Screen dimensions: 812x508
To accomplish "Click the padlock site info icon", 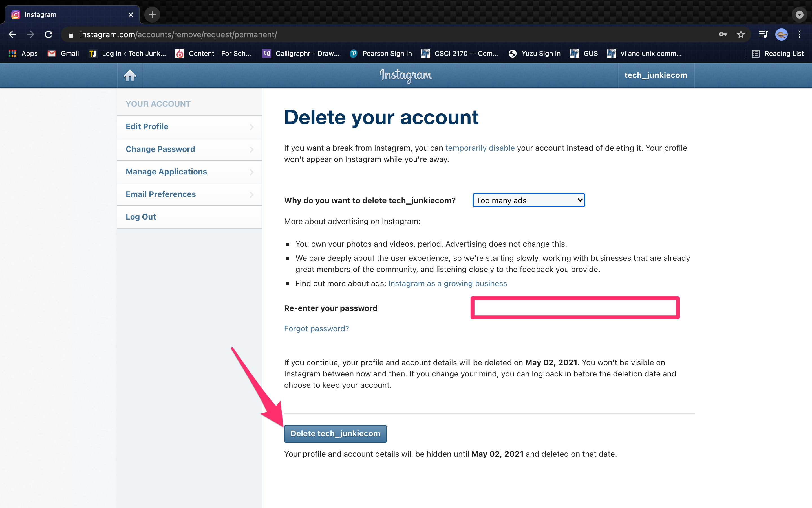I will pos(71,35).
